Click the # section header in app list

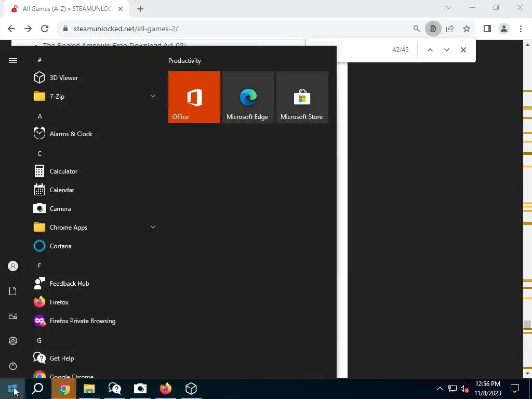point(39,60)
